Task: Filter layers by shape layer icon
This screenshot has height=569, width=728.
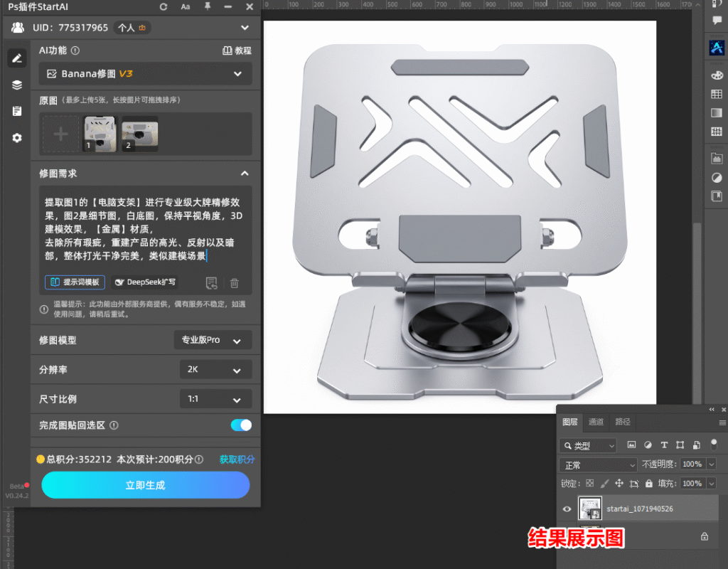Action: click(680, 445)
